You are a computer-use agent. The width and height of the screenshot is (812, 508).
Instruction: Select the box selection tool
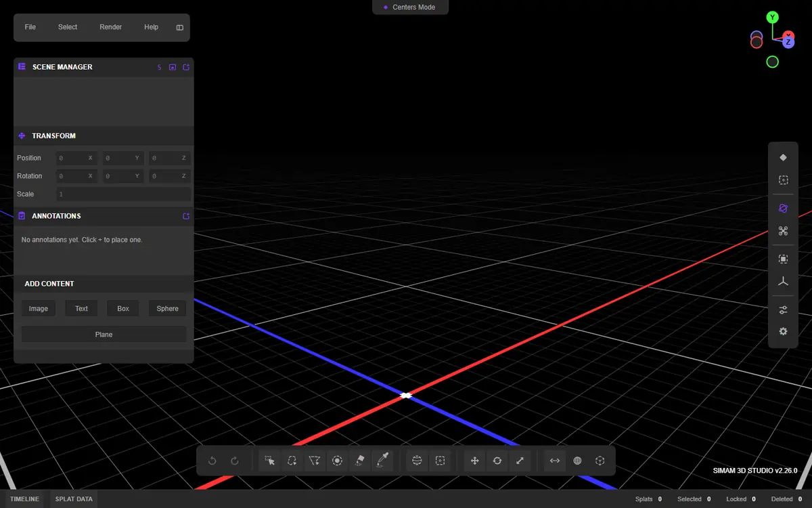(x=440, y=461)
